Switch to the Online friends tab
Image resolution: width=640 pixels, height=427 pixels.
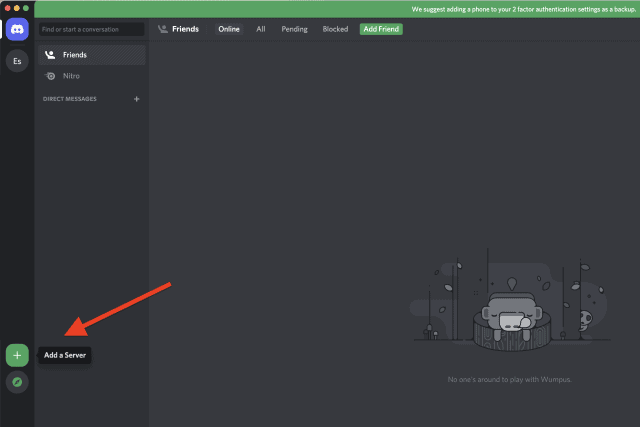pos(229,29)
